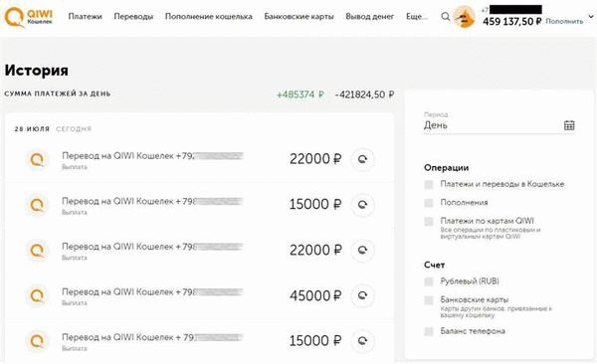Open the profile avatar picture
Screen dimensions: 597x364
coord(464,17)
